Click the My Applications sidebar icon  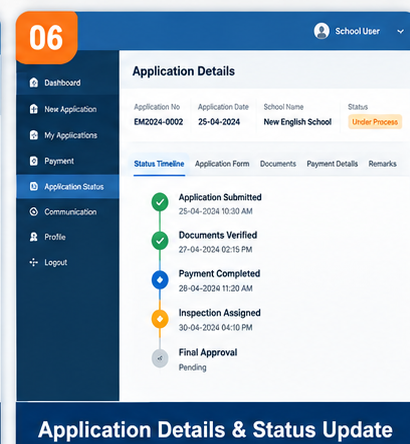point(34,135)
